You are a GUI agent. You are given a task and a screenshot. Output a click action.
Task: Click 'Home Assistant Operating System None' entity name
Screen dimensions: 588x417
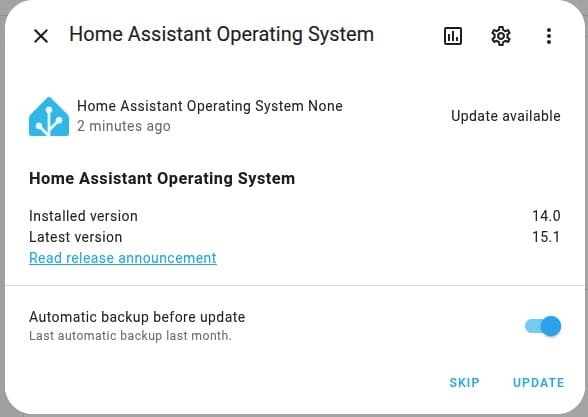pyautogui.click(x=210, y=106)
